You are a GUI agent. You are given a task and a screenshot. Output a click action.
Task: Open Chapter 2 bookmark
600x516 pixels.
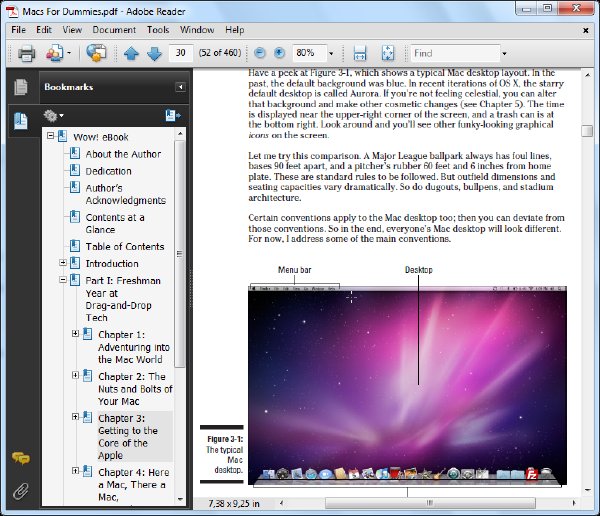pyautogui.click(x=135, y=389)
